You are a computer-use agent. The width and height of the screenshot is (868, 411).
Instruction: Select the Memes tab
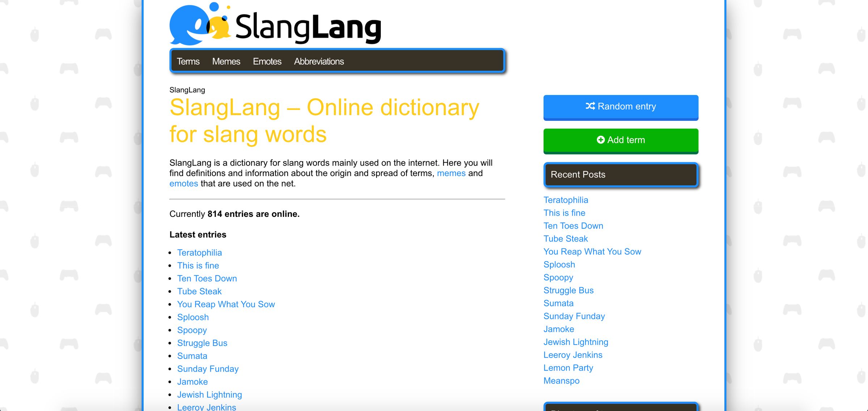point(226,61)
